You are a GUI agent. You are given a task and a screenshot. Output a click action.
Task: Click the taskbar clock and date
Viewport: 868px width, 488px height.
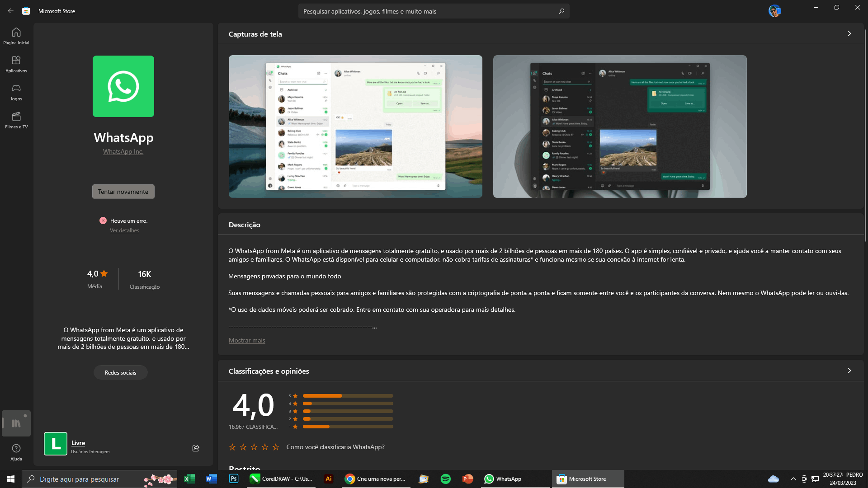(x=843, y=479)
